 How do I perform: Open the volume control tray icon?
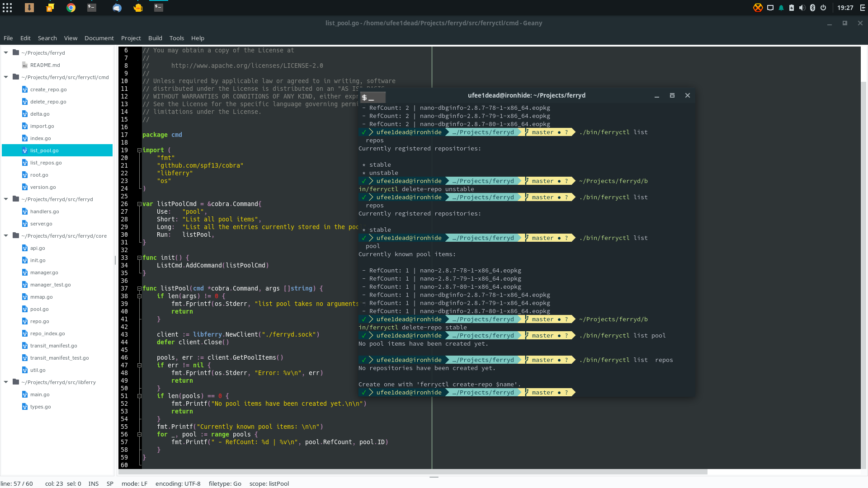coord(802,8)
